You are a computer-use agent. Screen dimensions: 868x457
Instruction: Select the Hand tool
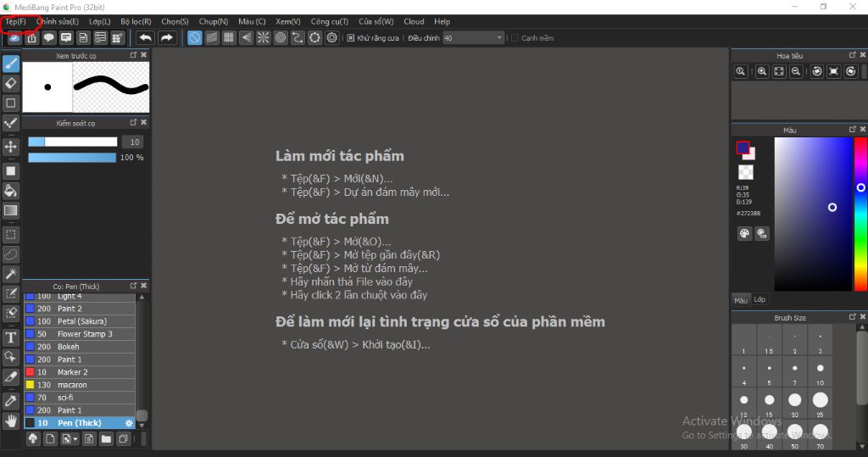click(10, 421)
